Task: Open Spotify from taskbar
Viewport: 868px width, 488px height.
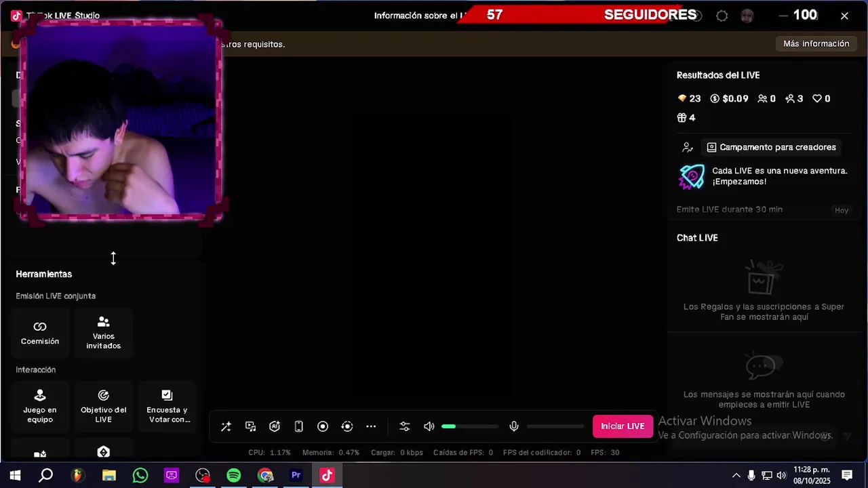Action: pos(234,476)
